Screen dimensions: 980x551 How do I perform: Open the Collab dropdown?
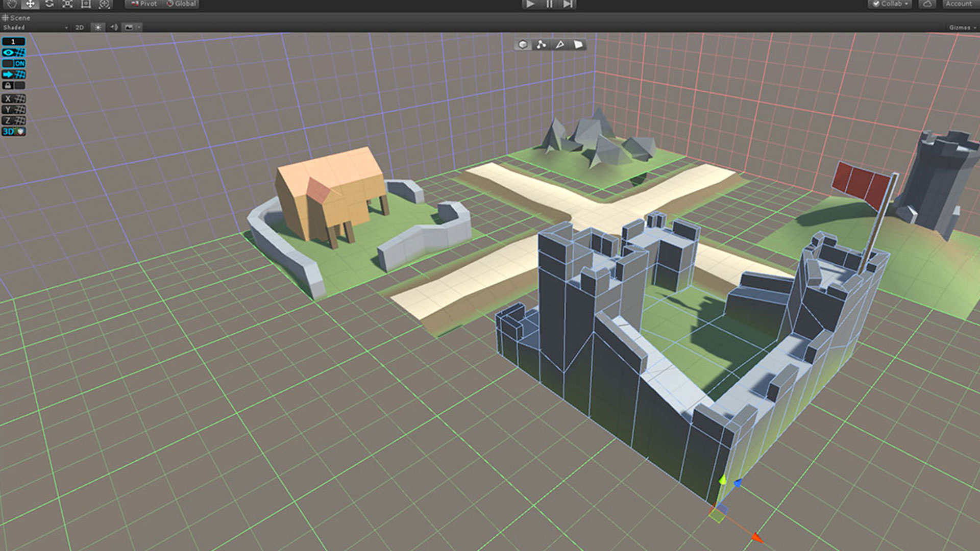coord(891,4)
